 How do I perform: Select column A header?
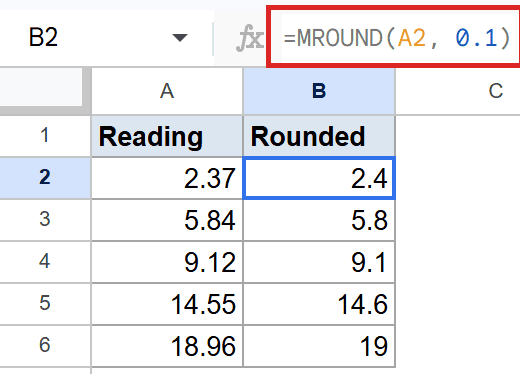167,91
